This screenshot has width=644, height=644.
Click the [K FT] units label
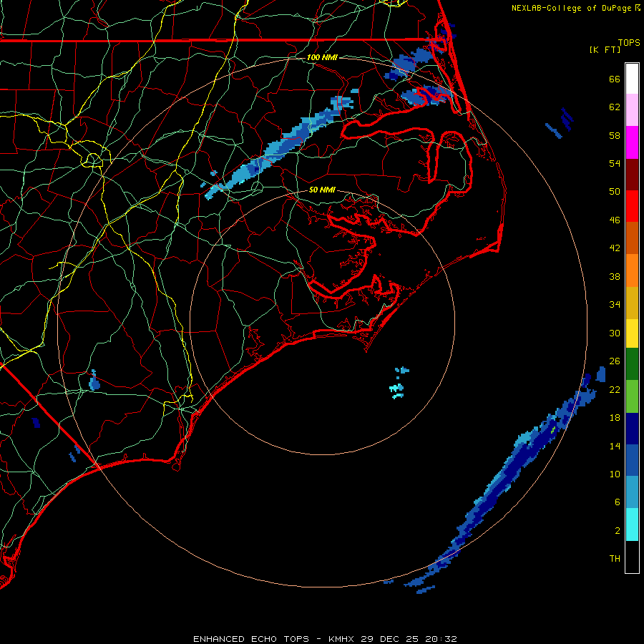(605, 49)
